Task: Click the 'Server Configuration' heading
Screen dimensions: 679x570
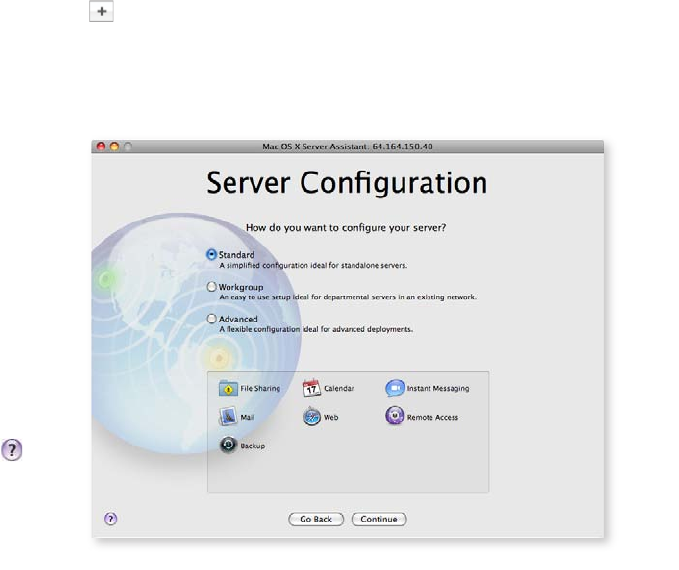Action: pyautogui.click(x=347, y=183)
